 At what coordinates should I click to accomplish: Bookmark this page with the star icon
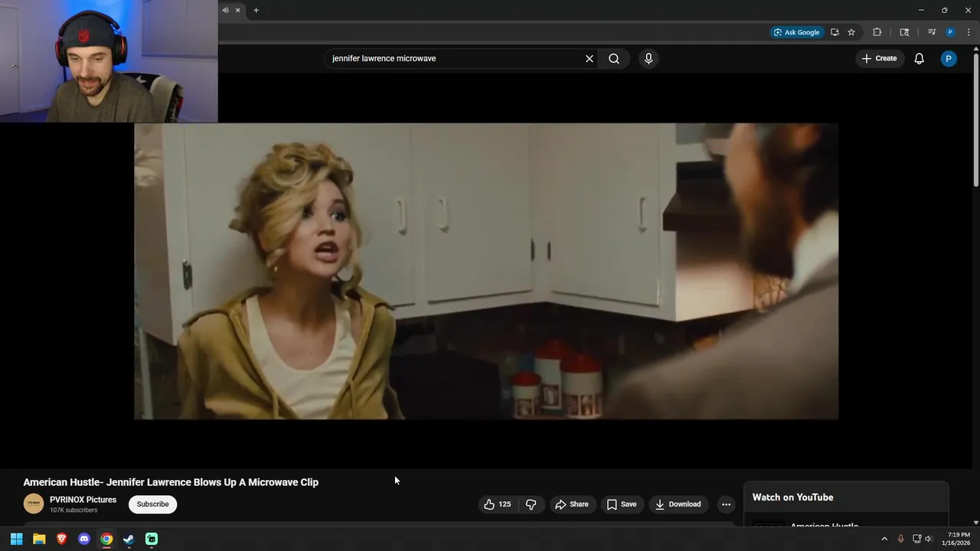(851, 32)
